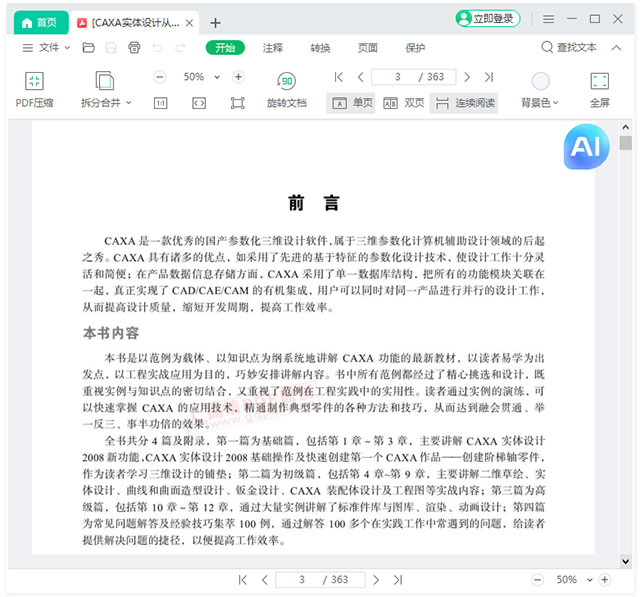
Task: Click the redo arrow icon
Action: (180, 48)
